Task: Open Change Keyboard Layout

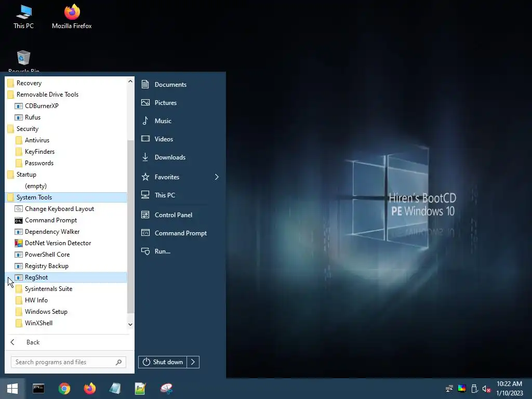Action: (66, 209)
